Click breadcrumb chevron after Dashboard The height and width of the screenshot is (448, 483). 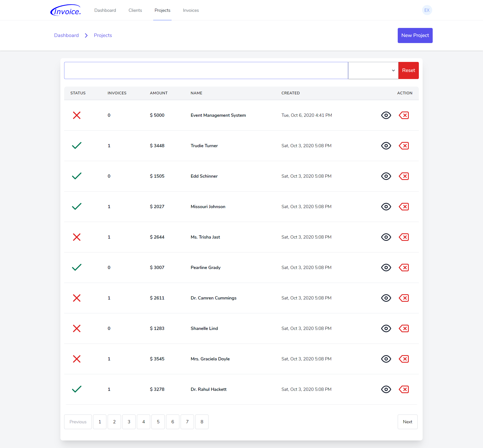tap(86, 35)
